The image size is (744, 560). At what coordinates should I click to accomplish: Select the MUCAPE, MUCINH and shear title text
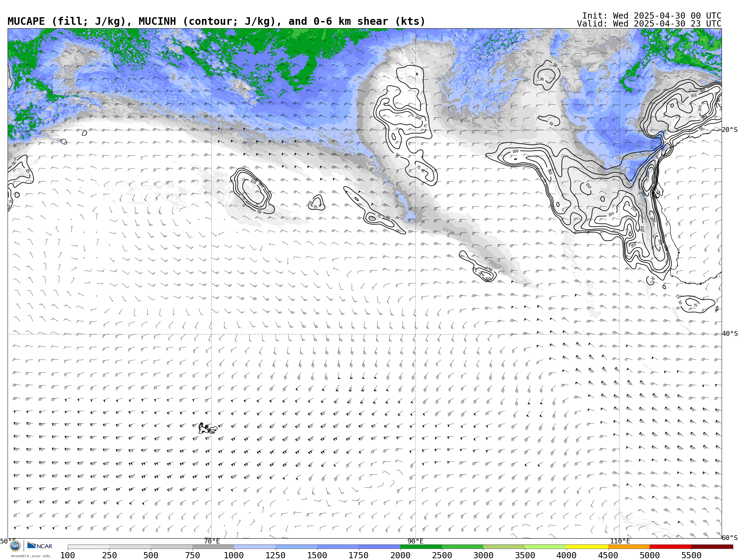216,21
